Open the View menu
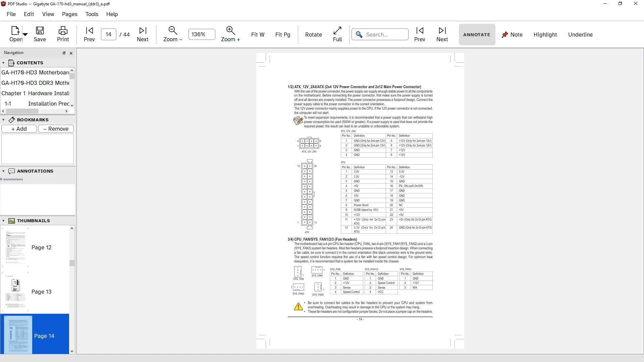The width and height of the screenshot is (644, 362). pos(48,14)
